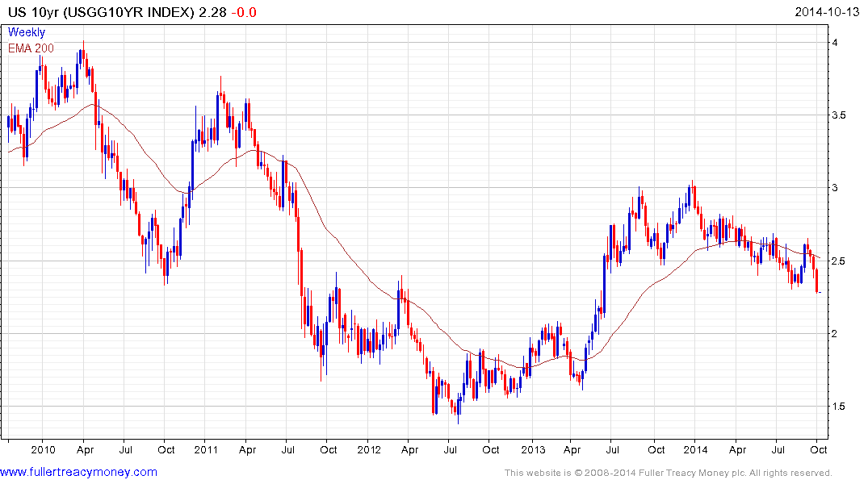Click the y-axis value 3
This screenshot has height=484, width=868.
tap(835, 188)
